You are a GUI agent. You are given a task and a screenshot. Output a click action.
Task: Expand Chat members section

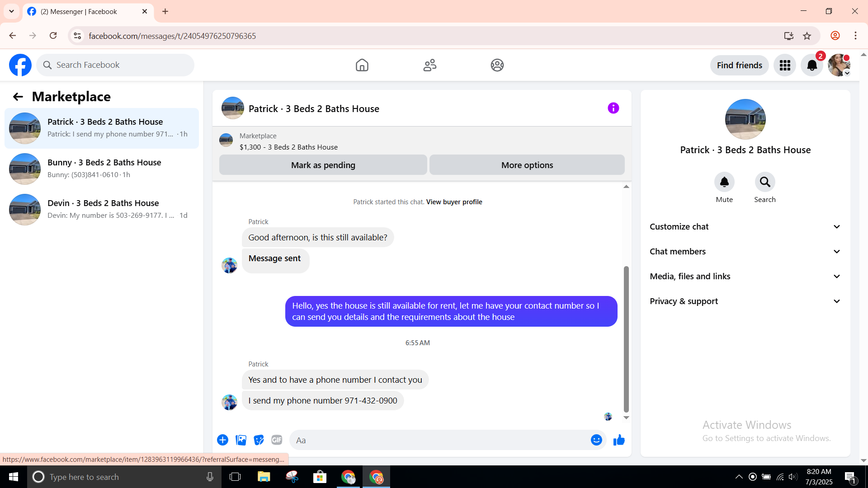point(745,252)
